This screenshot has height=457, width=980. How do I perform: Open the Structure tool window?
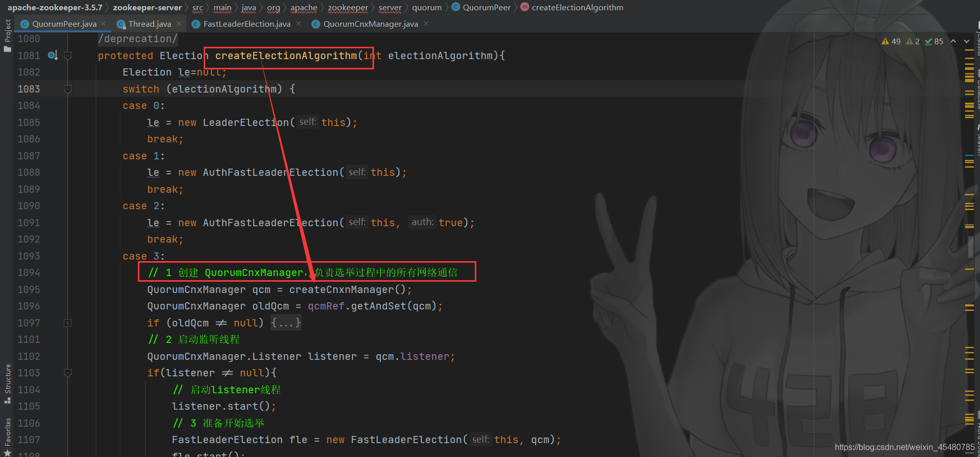7,383
